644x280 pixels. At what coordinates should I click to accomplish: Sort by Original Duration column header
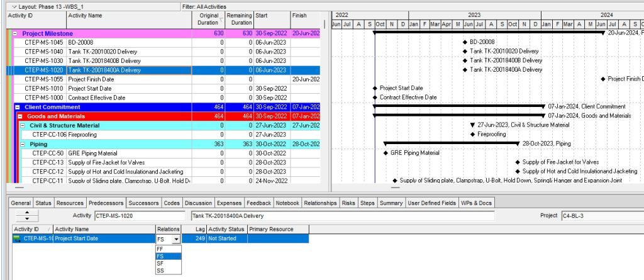point(208,20)
